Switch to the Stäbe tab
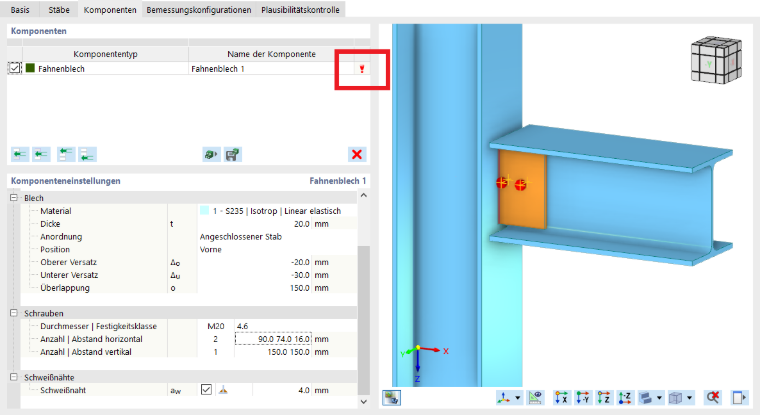 [x=59, y=10]
